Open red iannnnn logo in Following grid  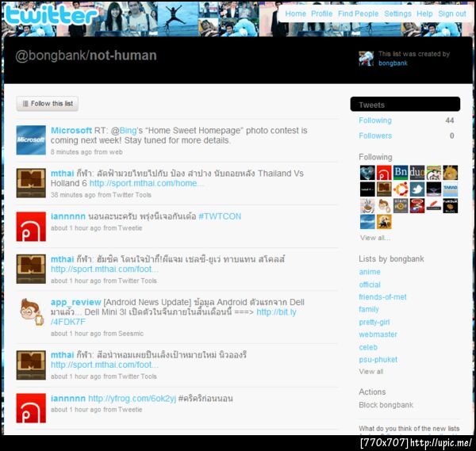(x=384, y=173)
